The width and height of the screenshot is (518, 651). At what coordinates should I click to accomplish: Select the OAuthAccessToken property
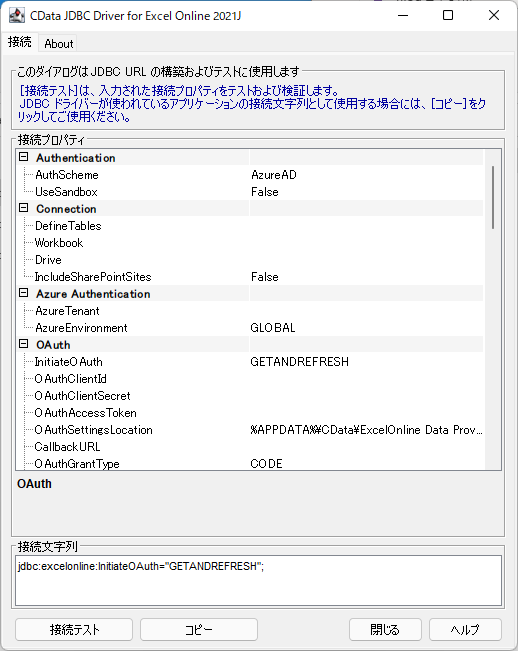coord(86,413)
